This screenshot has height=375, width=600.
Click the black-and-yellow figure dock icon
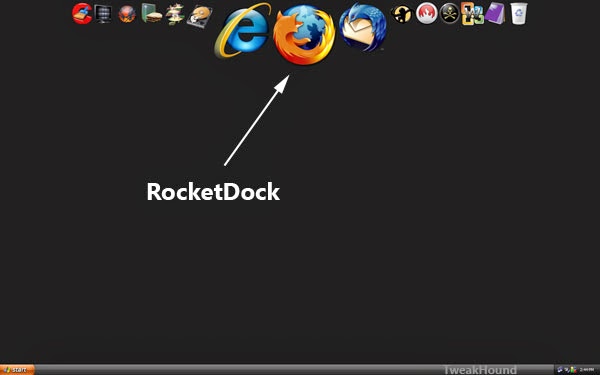(402, 14)
